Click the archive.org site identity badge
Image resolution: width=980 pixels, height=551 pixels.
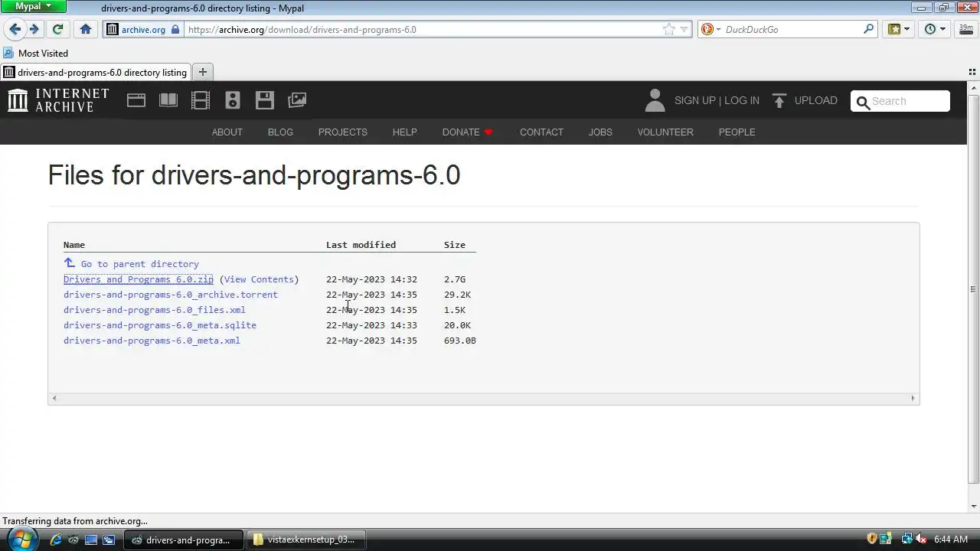pyautogui.click(x=143, y=30)
